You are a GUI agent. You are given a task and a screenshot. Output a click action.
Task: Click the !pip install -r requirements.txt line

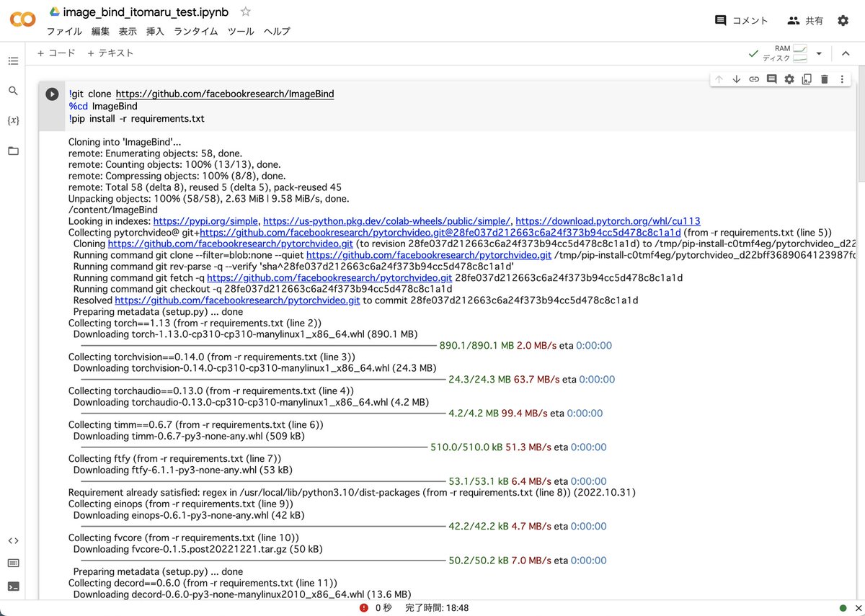136,118
